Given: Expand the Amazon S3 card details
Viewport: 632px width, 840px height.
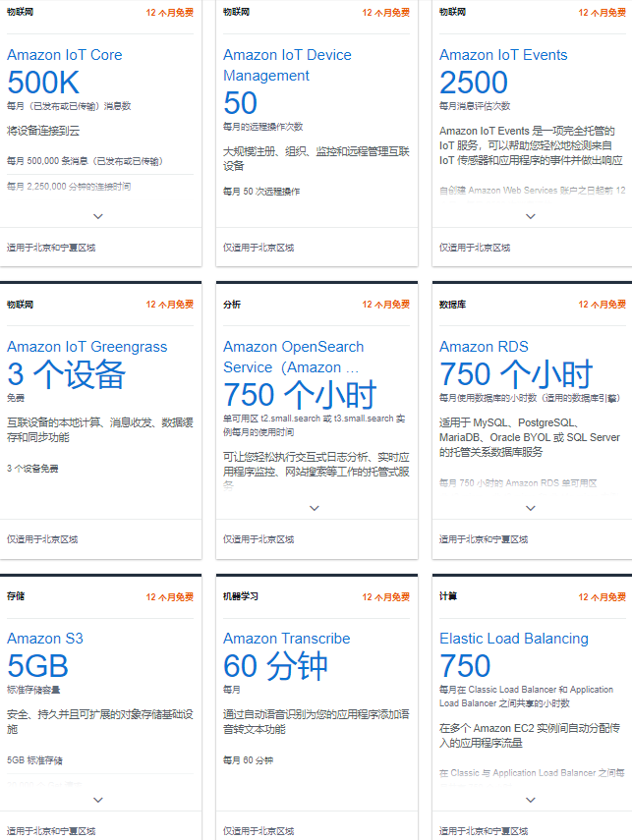Looking at the screenshot, I should pos(98,800).
